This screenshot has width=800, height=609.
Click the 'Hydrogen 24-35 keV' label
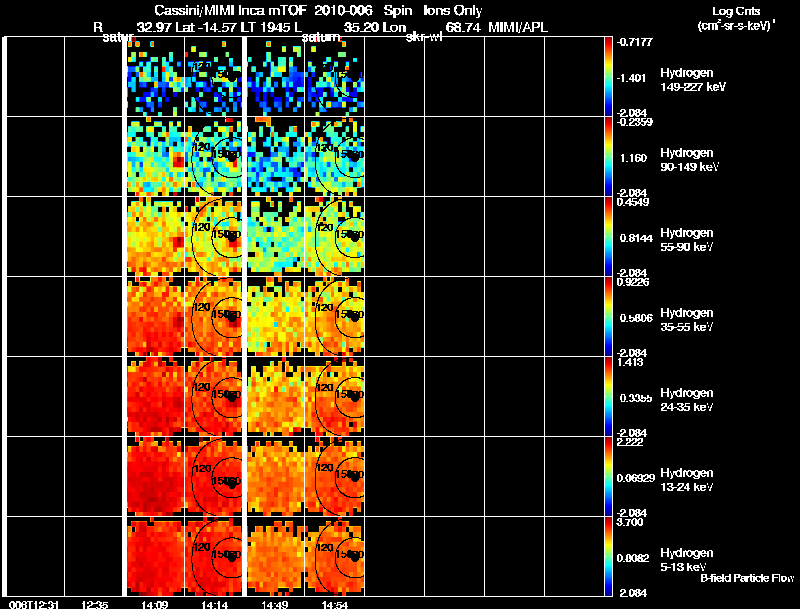[687, 400]
